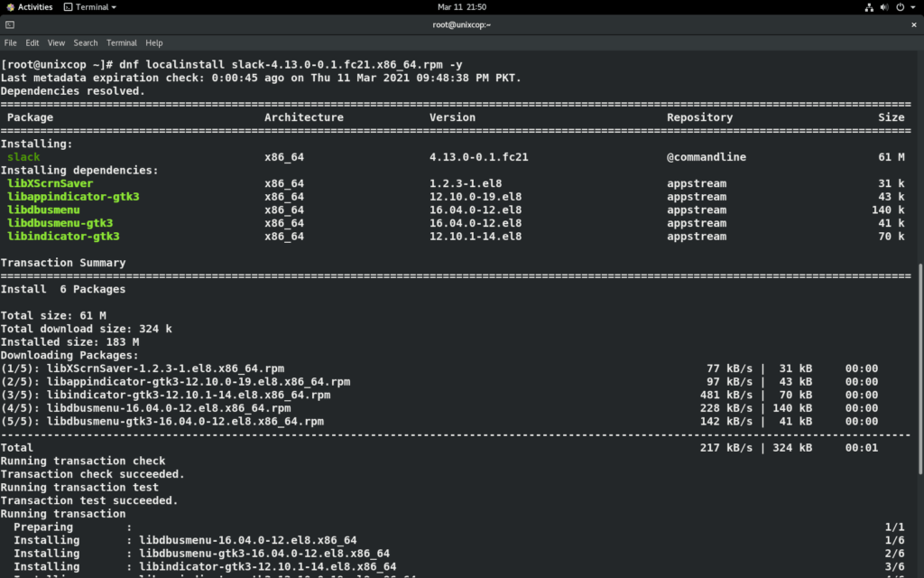This screenshot has width=924, height=578.
Task: Click the Repository column header
Action: click(x=699, y=117)
